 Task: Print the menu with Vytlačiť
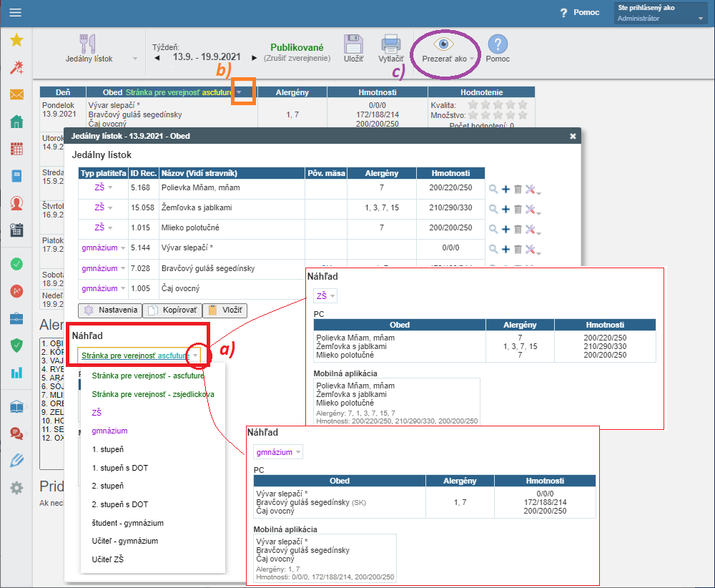tap(391, 49)
